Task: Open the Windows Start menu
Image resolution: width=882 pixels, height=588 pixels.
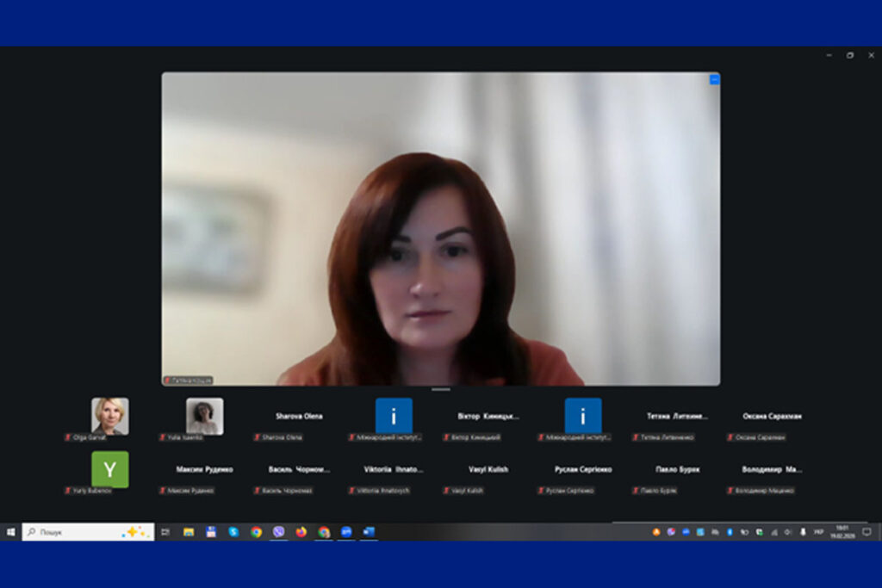Action: pyautogui.click(x=11, y=532)
